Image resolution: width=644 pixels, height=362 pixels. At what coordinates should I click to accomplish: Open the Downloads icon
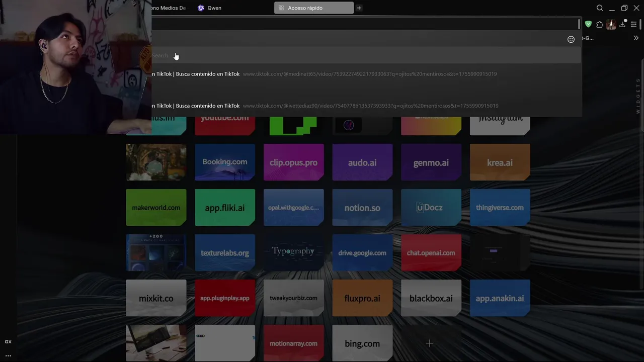tap(622, 24)
